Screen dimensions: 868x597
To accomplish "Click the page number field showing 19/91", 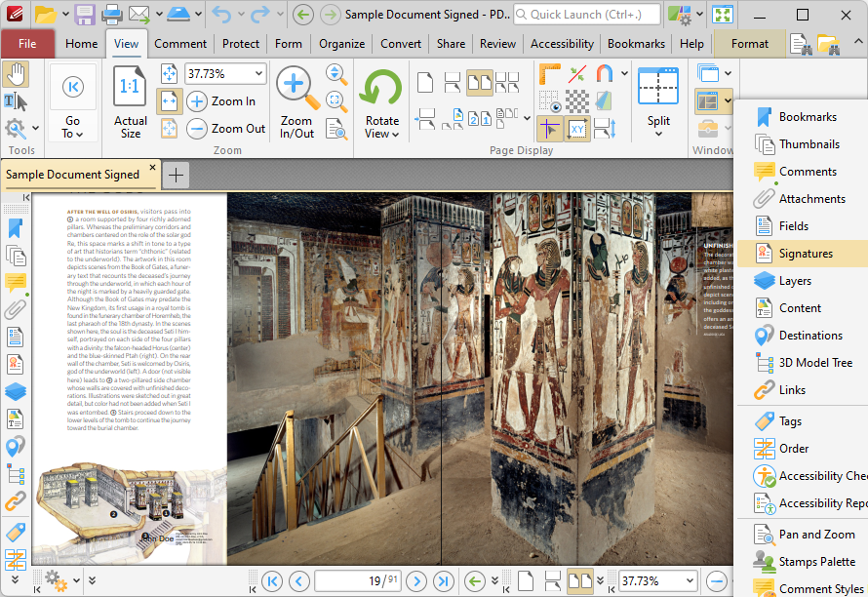I will (358, 581).
